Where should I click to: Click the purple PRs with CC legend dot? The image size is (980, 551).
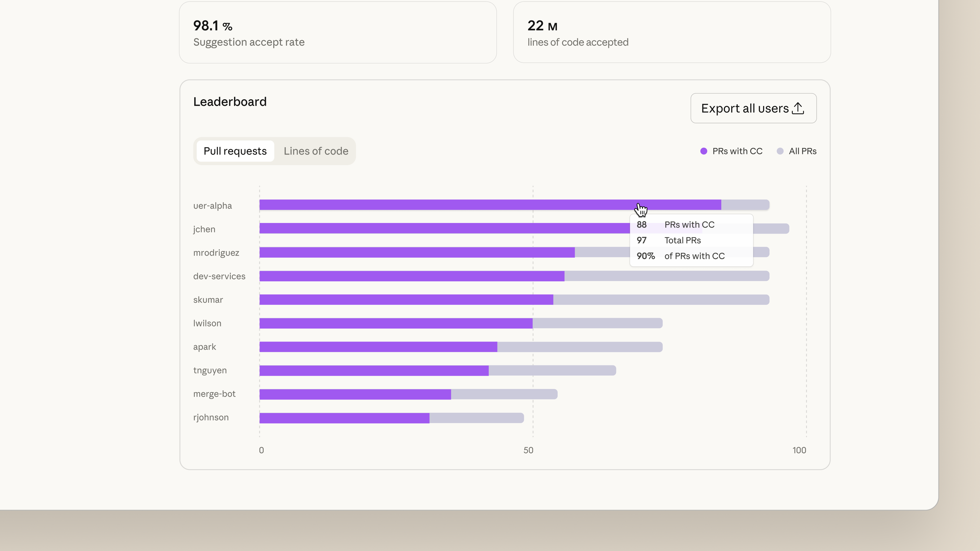[x=703, y=151]
